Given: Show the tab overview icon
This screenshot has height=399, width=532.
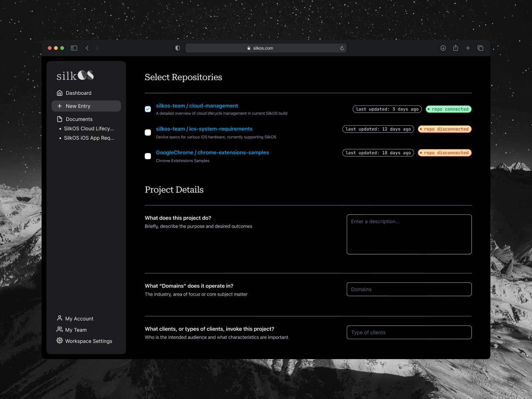Looking at the screenshot, I should click(x=480, y=48).
